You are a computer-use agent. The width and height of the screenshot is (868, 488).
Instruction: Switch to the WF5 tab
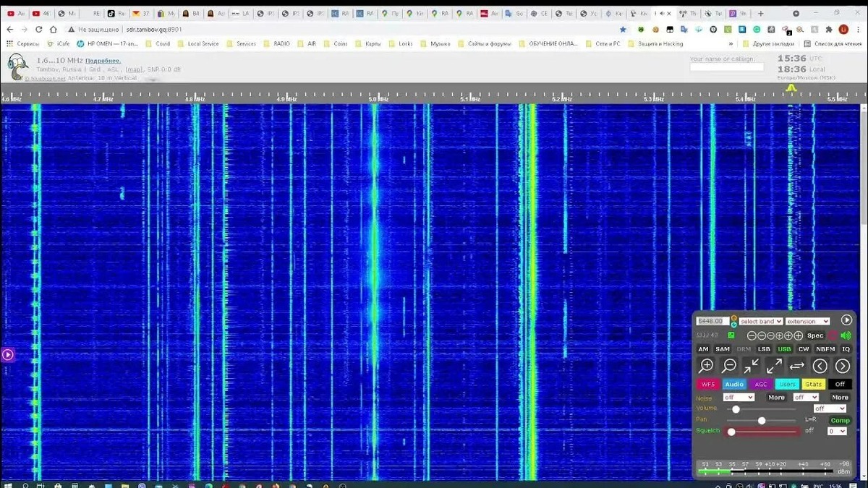click(x=707, y=384)
